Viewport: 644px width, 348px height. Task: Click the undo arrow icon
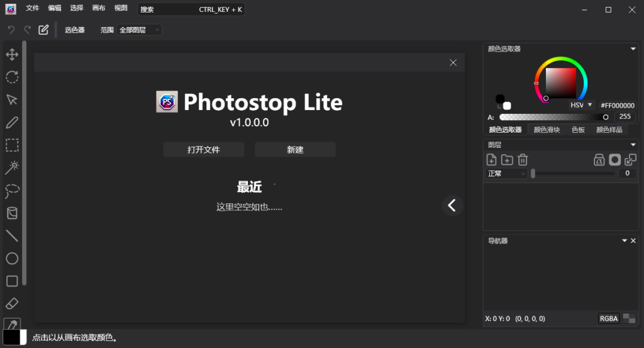(11, 30)
